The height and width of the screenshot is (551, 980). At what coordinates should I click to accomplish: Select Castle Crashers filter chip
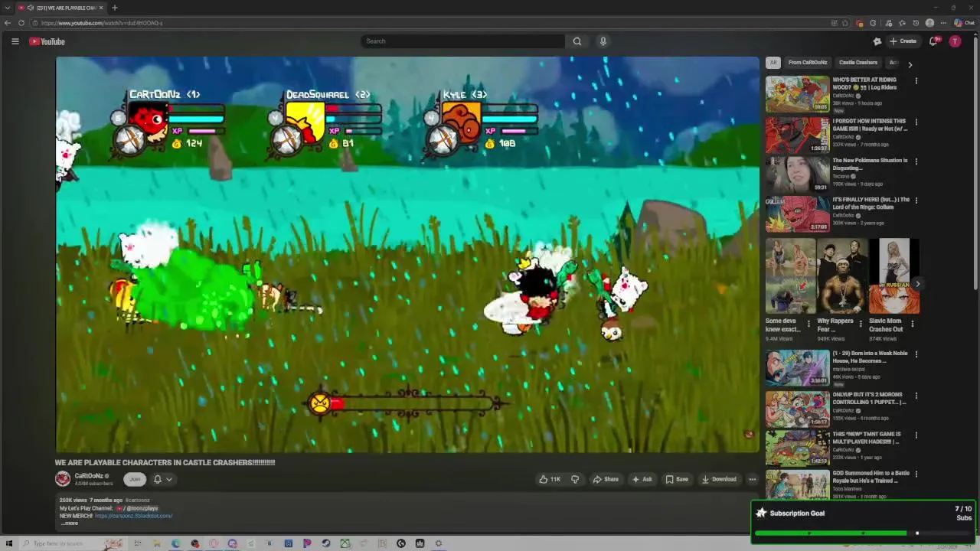point(858,63)
